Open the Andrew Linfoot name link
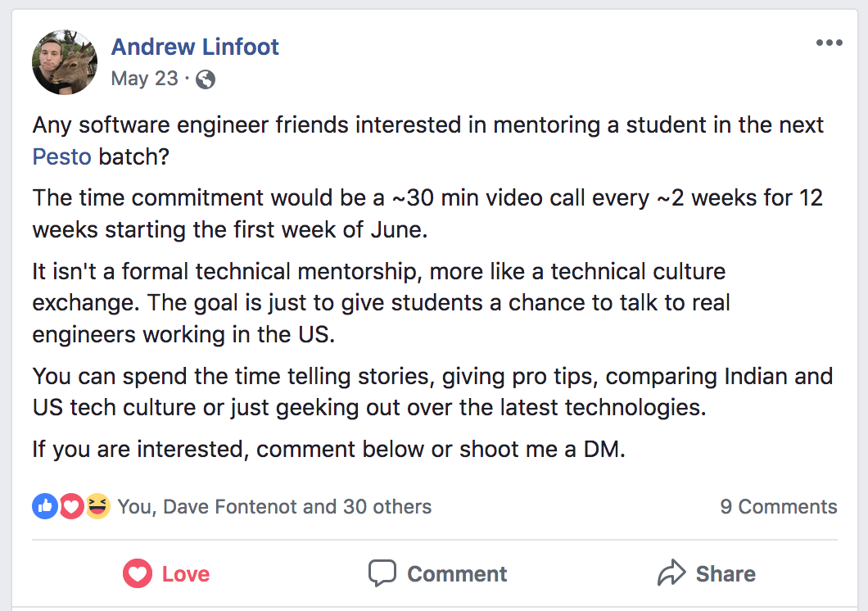 [195, 47]
